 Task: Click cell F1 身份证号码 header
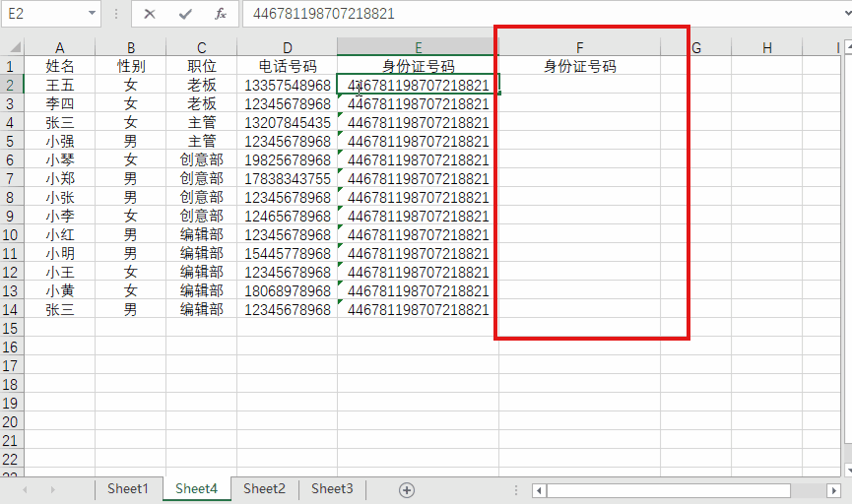(x=580, y=66)
